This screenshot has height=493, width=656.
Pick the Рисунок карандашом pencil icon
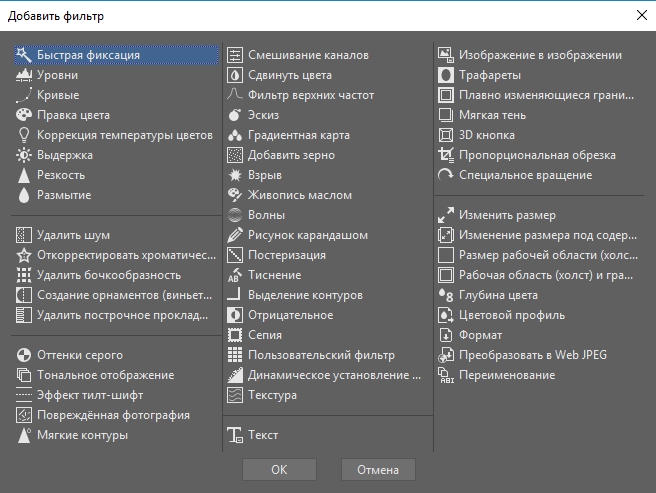pos(235,235)
